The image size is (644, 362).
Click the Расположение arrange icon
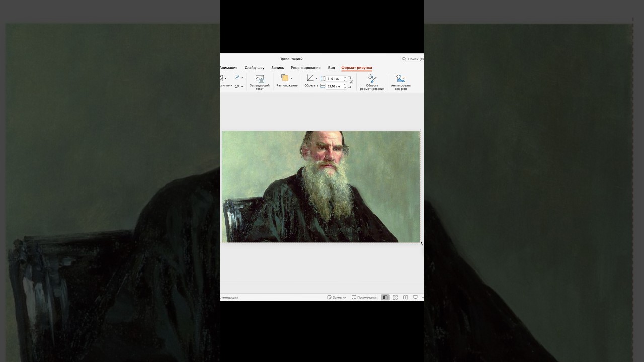tap(285, 78)
